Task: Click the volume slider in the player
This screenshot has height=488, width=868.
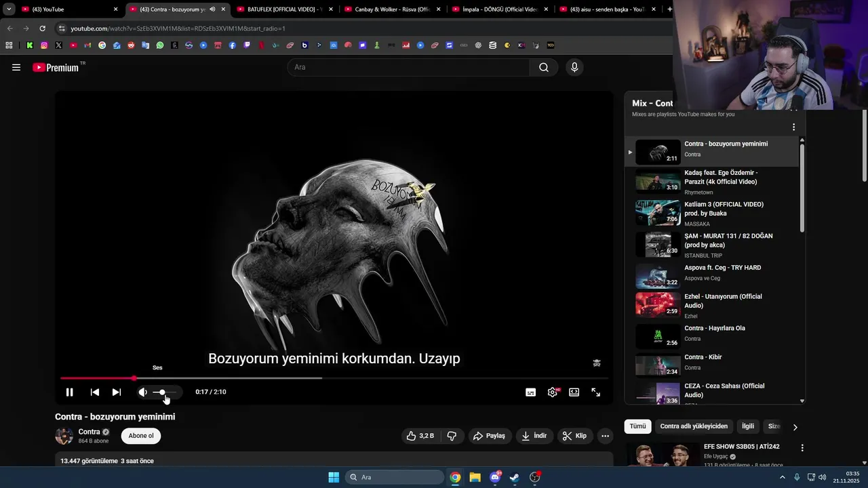Action: click(x=164, y=392)
